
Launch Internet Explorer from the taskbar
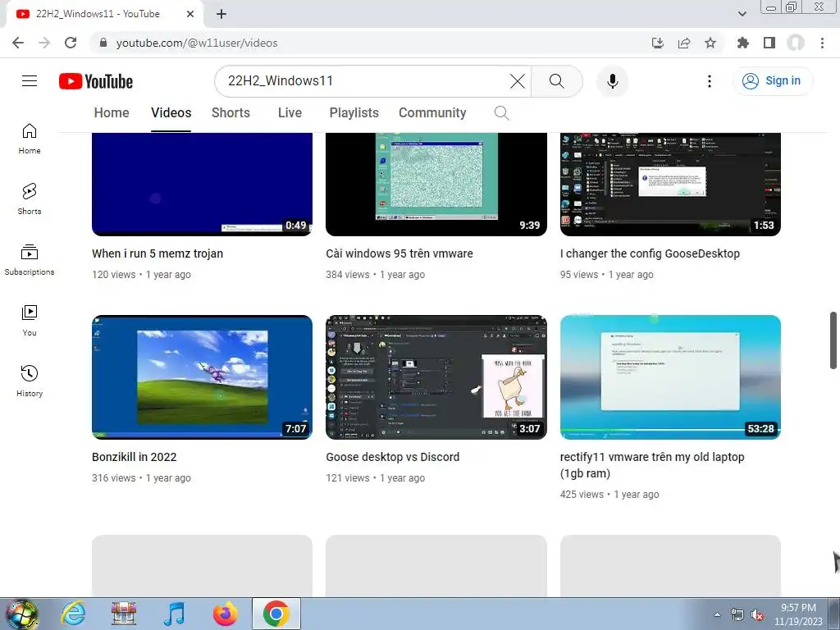(x=73, y=614)
